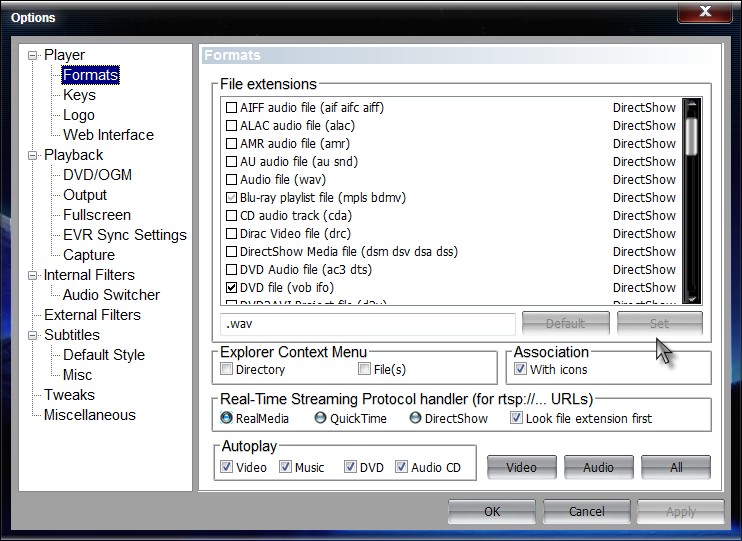The width and height of the screenshot is (742, 541).
Task: Select the Internal Filters tree label
Action: coord(89,275)
